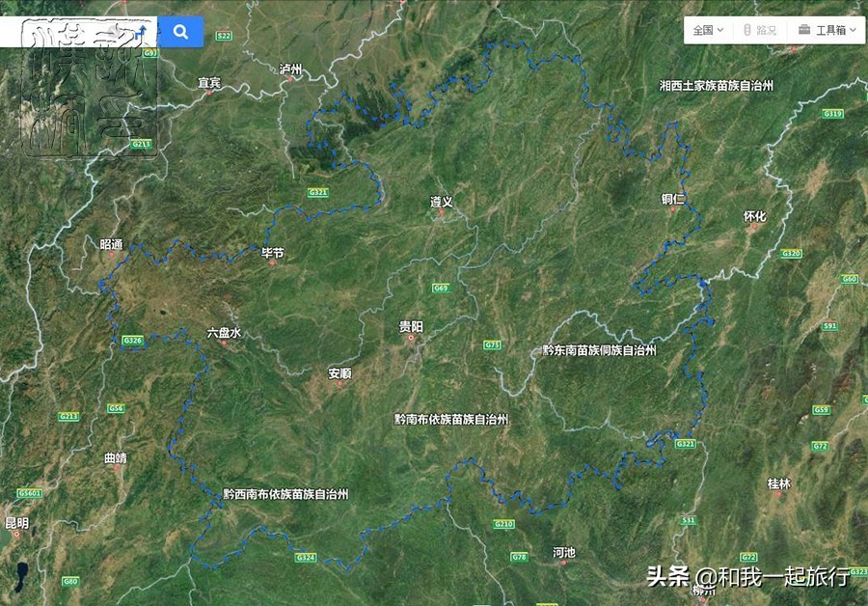Click the chevron next to 全国

(x=720, y=30)
